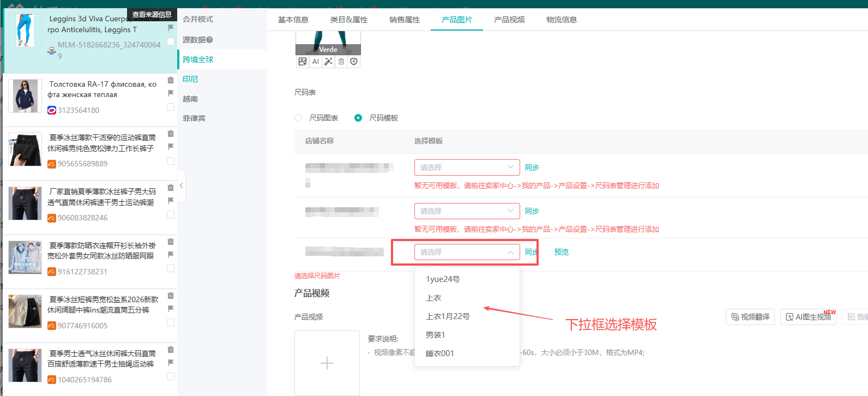Click help icon next to 源数据

coord(210,40)
